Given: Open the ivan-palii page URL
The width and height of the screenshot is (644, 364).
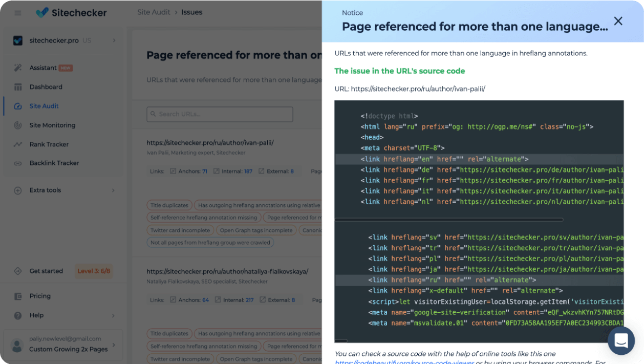Looking at the screenshot, I should pyautogui.click(x=210, y=143).
